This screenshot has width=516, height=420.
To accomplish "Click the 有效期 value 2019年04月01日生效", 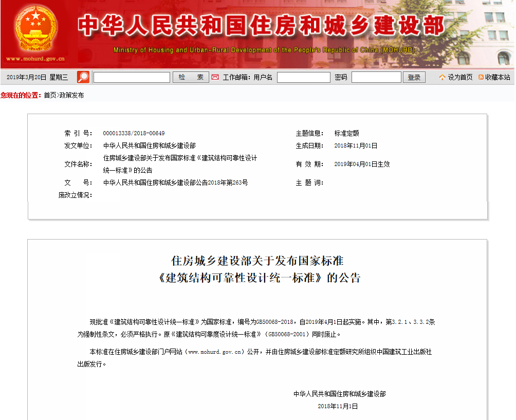I will [x=362, y=164].
